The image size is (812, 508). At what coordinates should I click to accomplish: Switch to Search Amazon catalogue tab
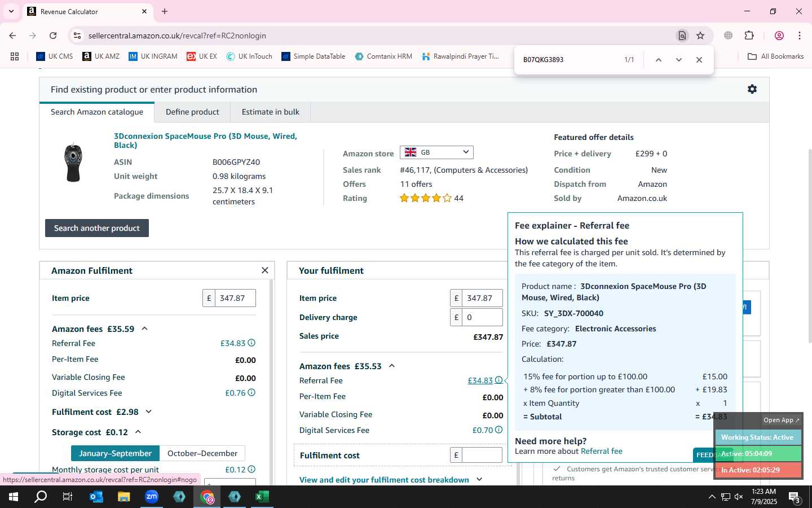[x=97, y=112]
